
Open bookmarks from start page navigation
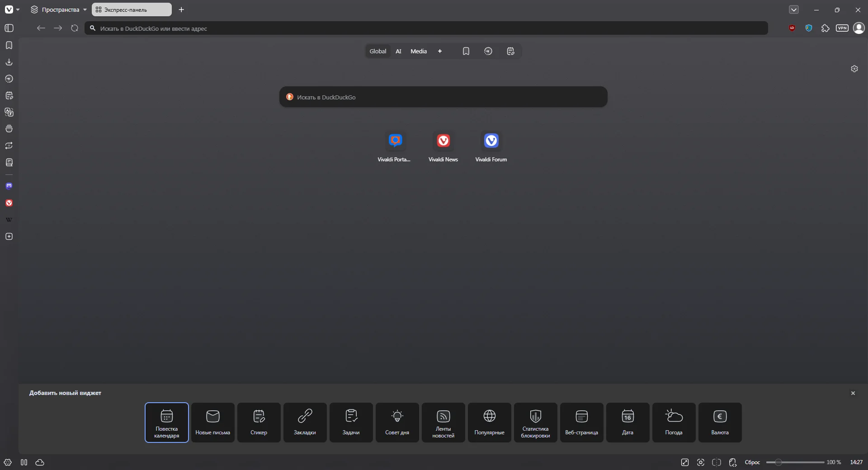(466, 51)
